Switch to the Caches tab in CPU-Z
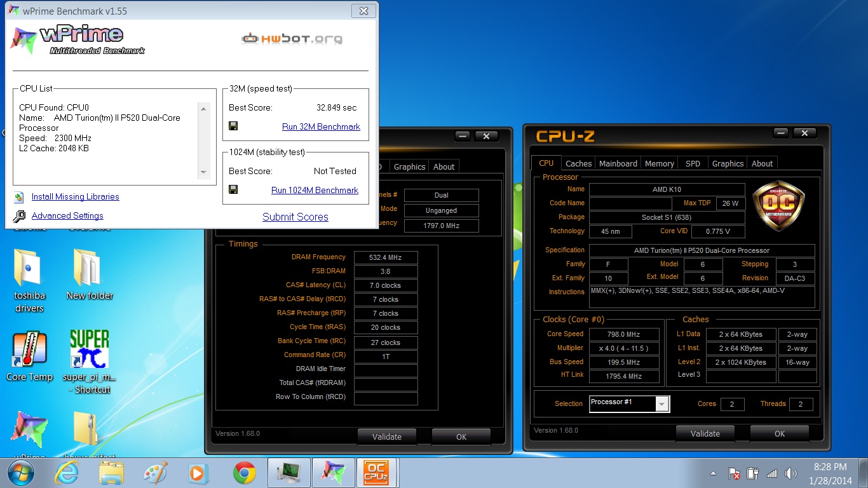The height and width of the screenshot is (488, 868). (578, 163)
